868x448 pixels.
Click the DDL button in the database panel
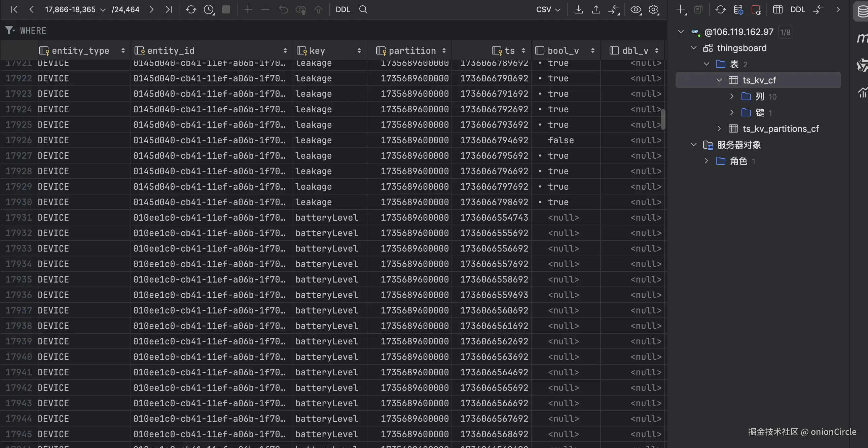coord(798,9)
